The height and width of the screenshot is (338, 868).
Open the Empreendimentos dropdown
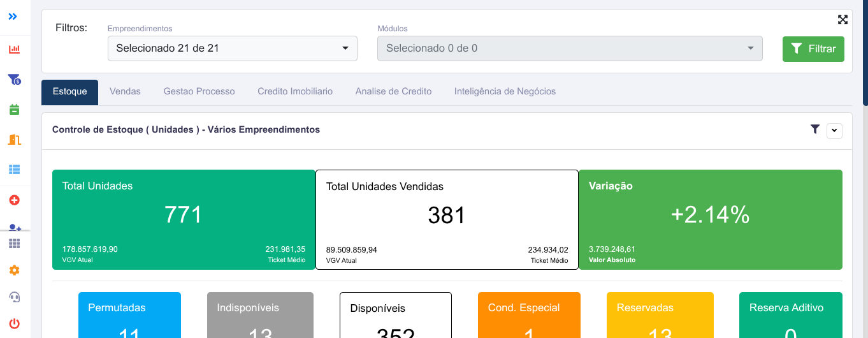tap(233, 48)
